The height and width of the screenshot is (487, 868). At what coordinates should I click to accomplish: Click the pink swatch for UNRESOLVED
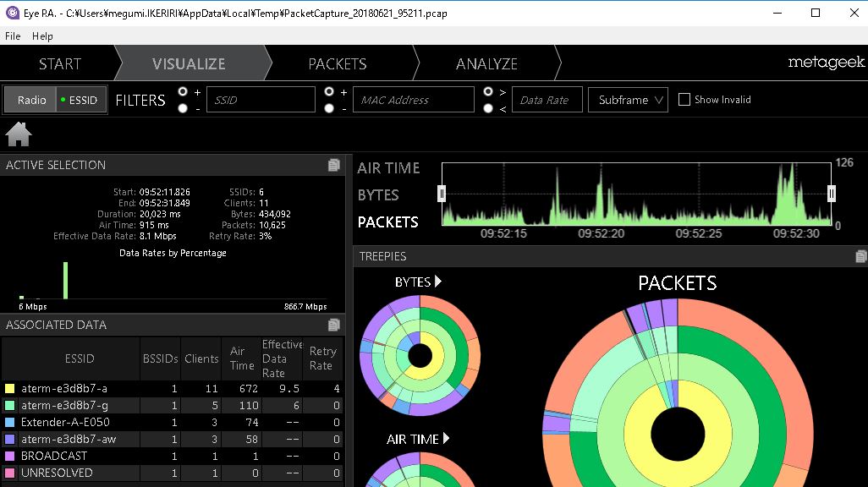(x=9, y=473)
